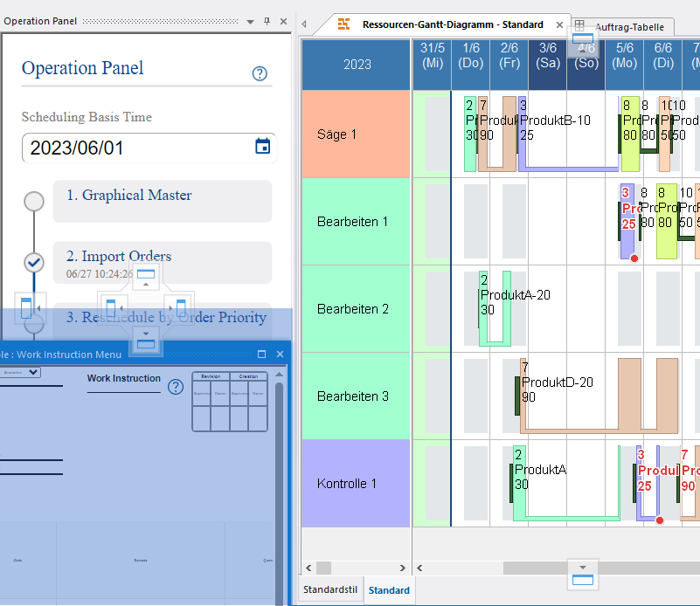Click the Gantt horizontal scrollbar left arrow
This screenshot has width=700, height=606.
[x=308, y=568]
